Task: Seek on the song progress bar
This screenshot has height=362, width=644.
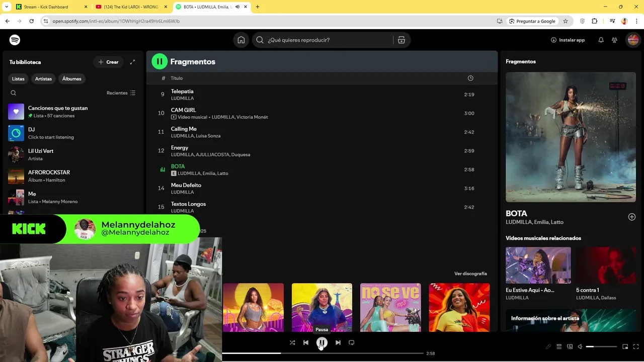Action: tap(323, 353)
